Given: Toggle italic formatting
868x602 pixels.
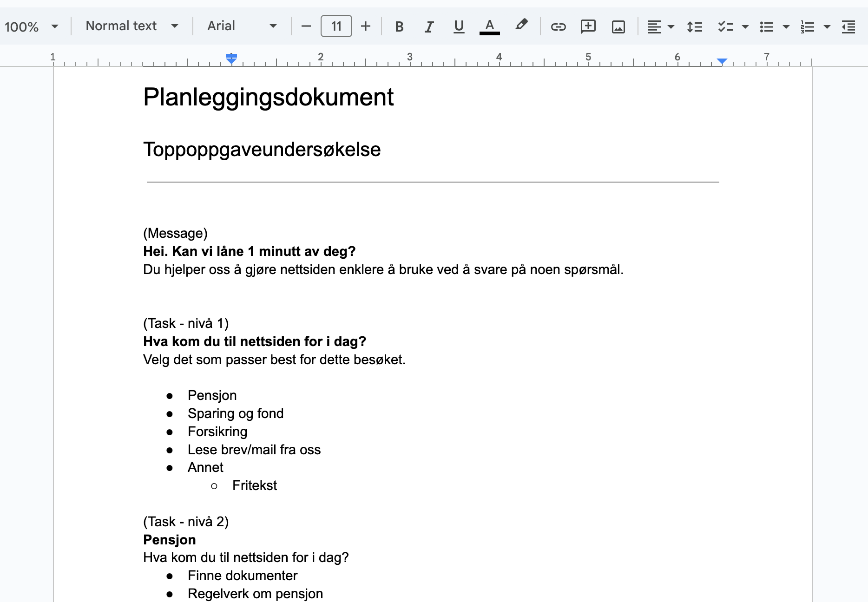Looking at the screenshot, I should pos(429,26).
